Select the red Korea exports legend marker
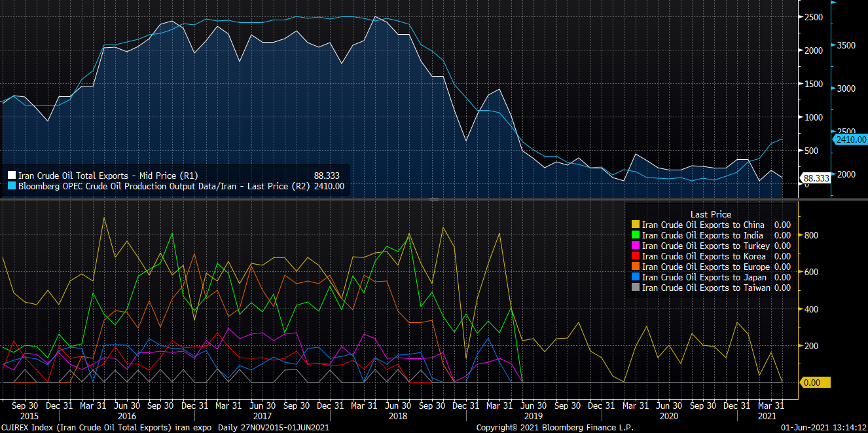The height and width of the screenshot is (433, 868). [634, 257]
